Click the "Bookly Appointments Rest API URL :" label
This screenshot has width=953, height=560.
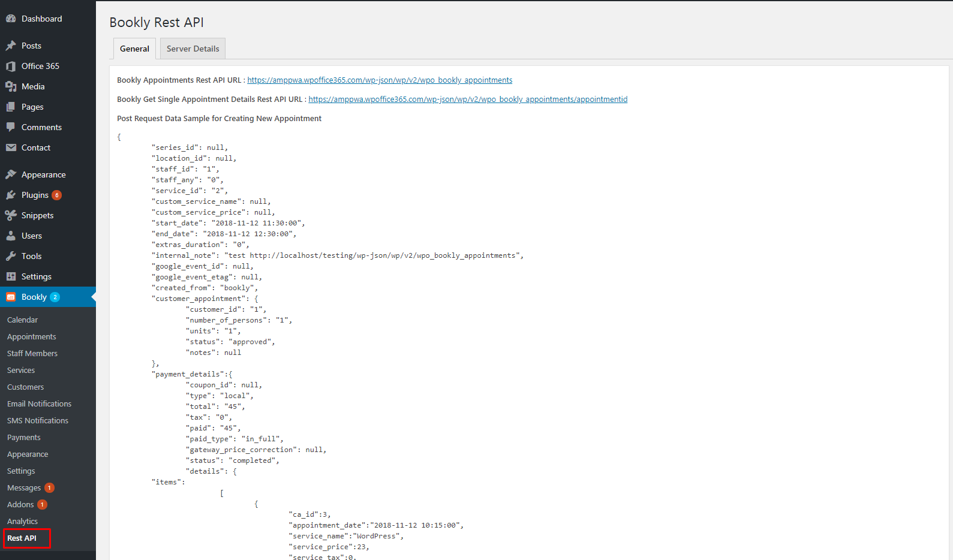click(181, 80)
